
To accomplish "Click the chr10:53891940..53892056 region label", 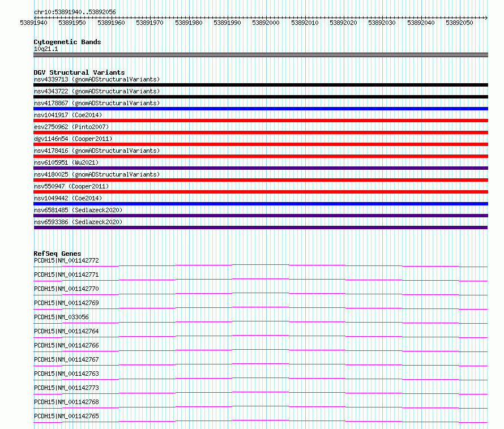I will click(75, 12).
